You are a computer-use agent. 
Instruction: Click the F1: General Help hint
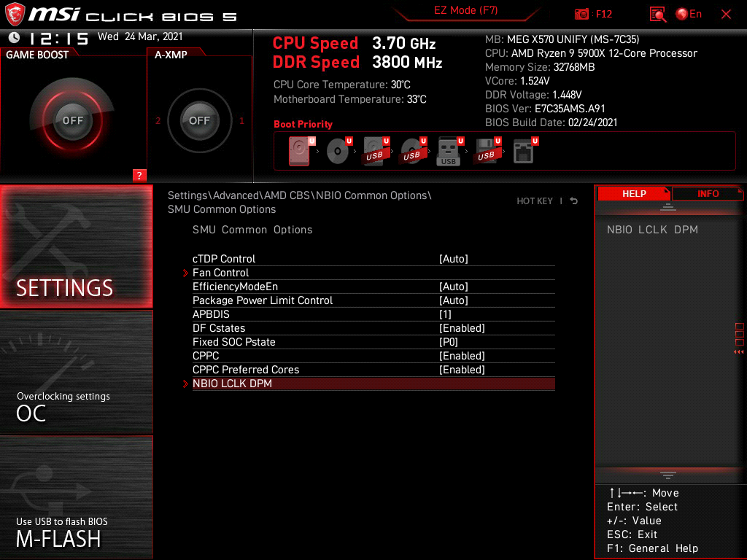tap(652, 548)
